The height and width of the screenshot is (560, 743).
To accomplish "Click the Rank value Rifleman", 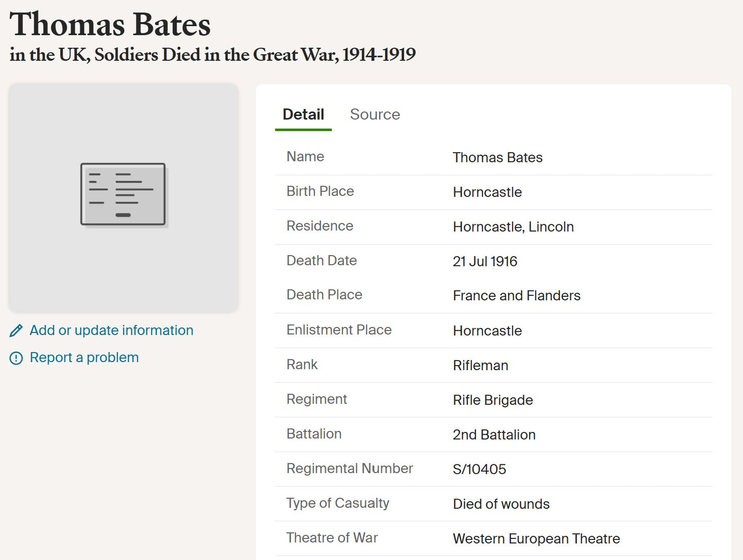I will (481, 365).
